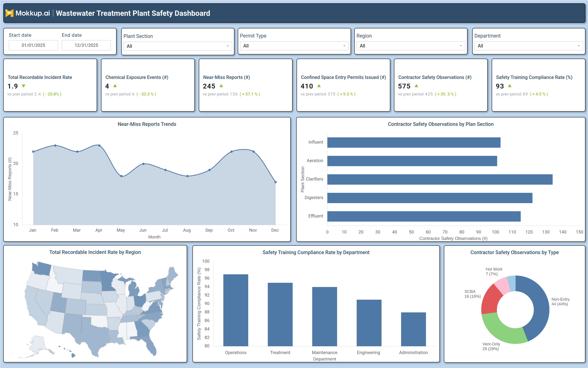The height and width of the screenshot is (368, 588).
Task: Click the Engineering compliance bar
Action: (x=369, y=323)
